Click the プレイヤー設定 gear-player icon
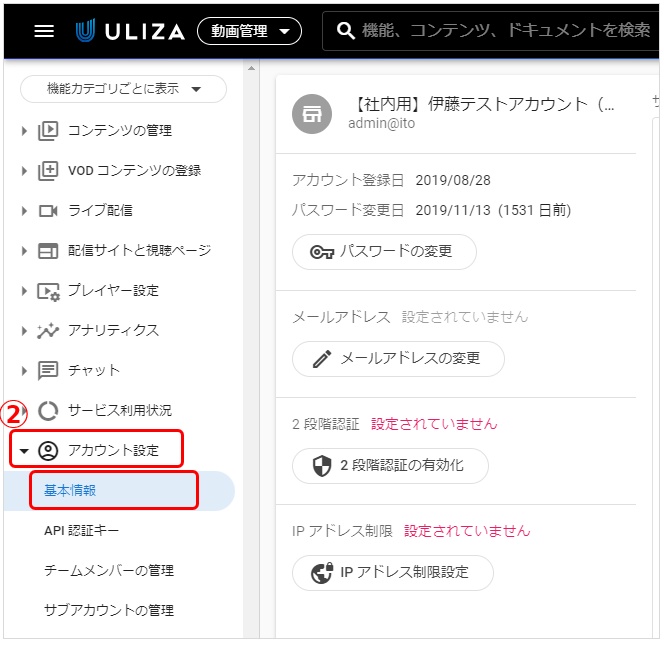Image resolution: width=664 pixels, height=645 pixels. [48, 291]
